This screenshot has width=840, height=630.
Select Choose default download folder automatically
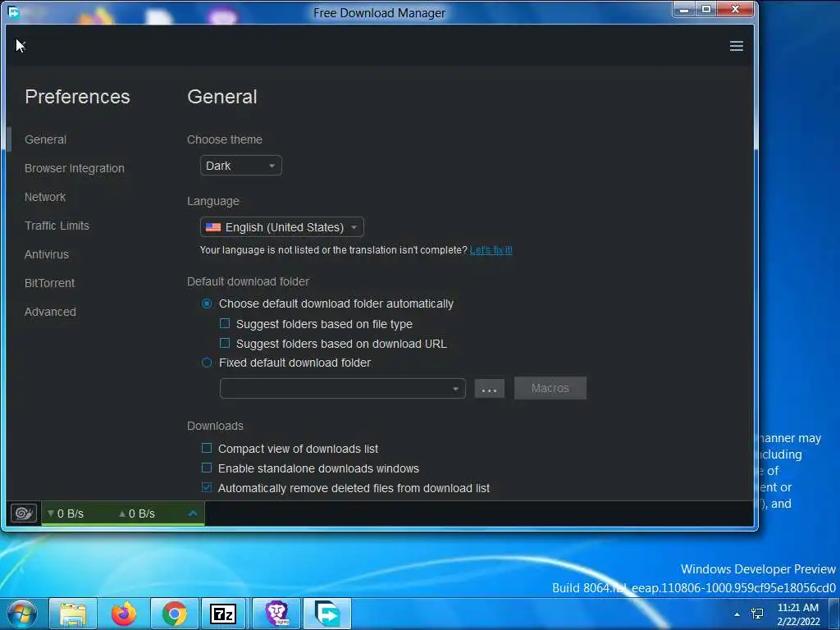(x=207, y=304)
